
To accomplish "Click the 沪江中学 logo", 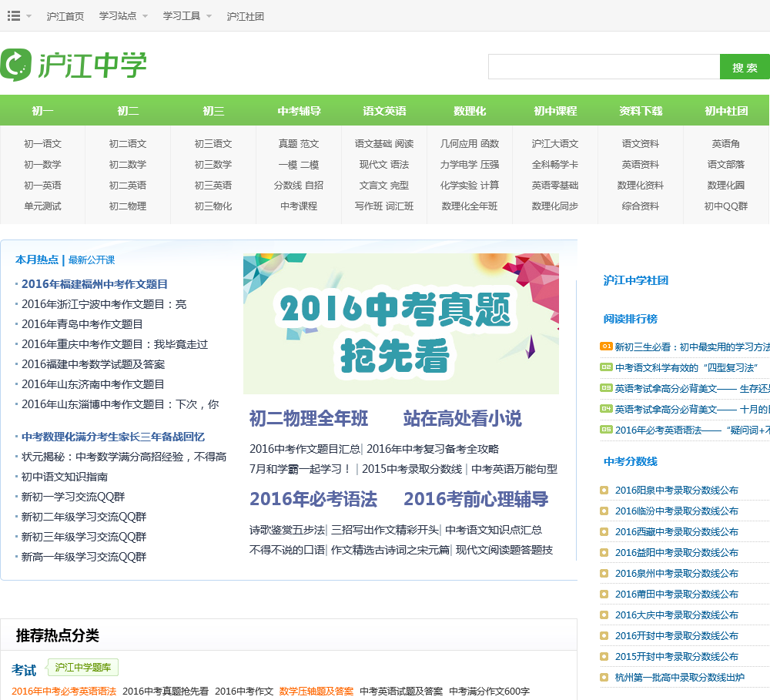I will 74,65.
